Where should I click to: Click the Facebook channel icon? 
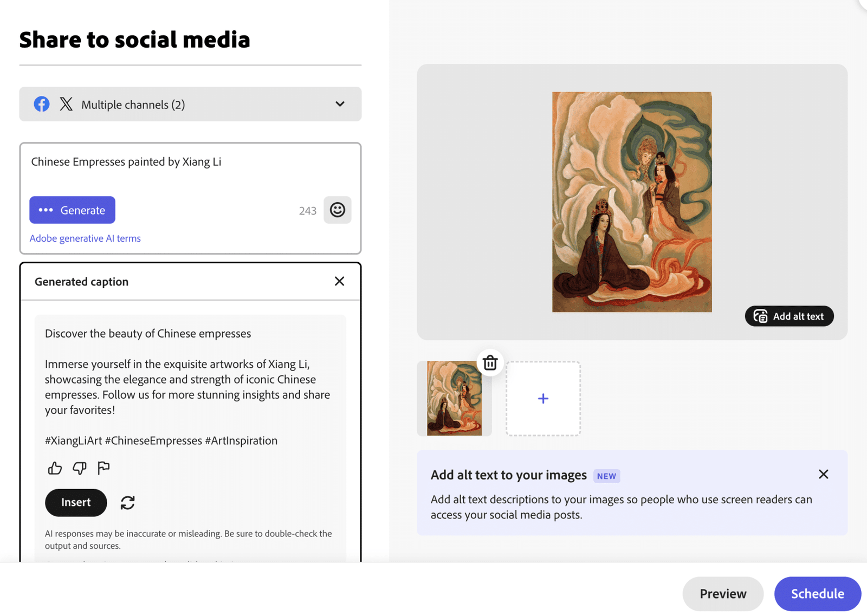coord(42,104)
